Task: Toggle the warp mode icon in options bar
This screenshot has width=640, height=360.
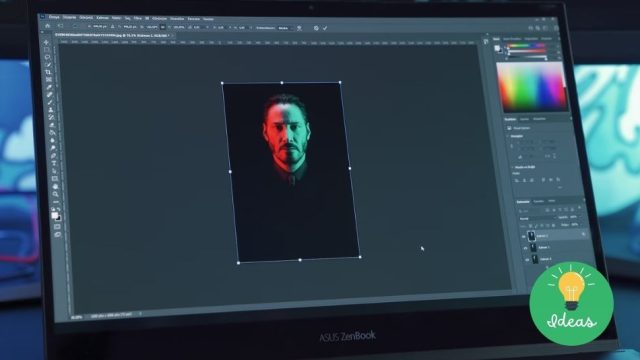Action: point(299,28)
